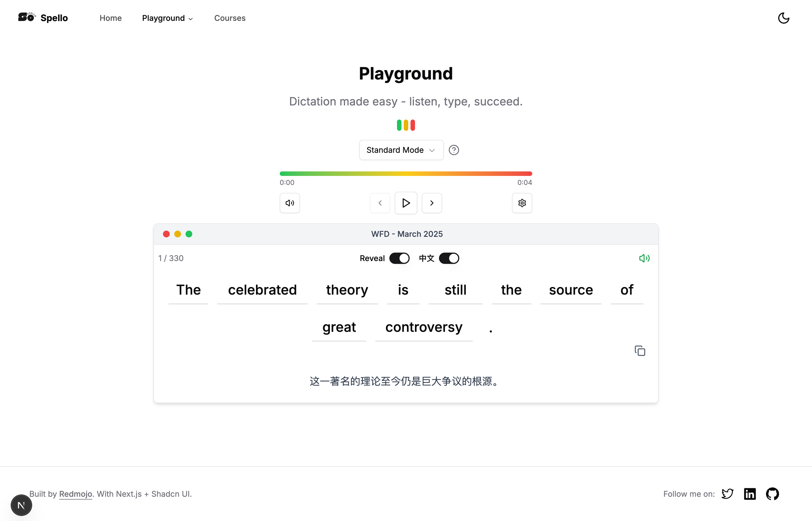Turn off the Reveal switch
The width and height of the screenshot is (812, 521).
click(x=399, y=259)
